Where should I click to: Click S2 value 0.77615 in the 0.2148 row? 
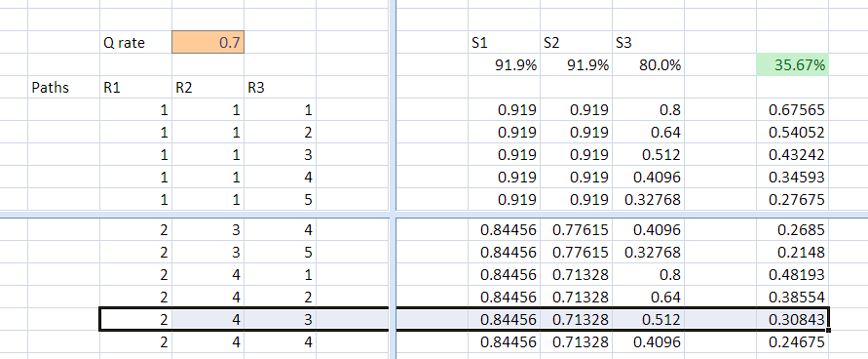[x=577, y=253]
